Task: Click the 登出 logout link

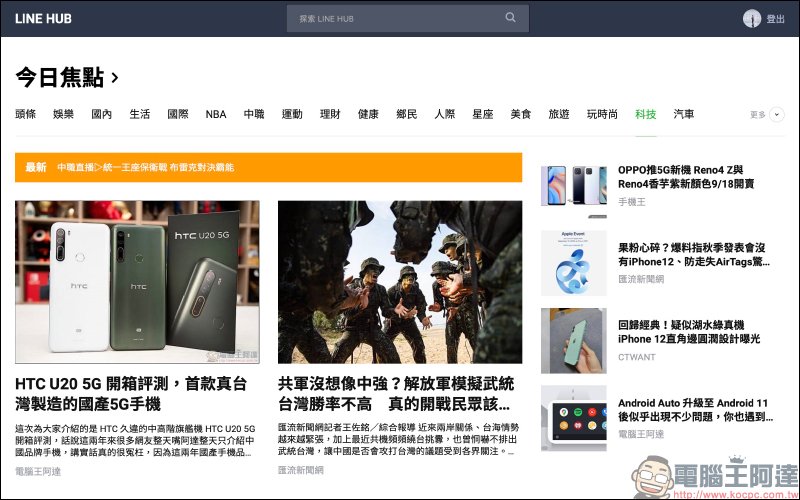Action: coord(775,19)
